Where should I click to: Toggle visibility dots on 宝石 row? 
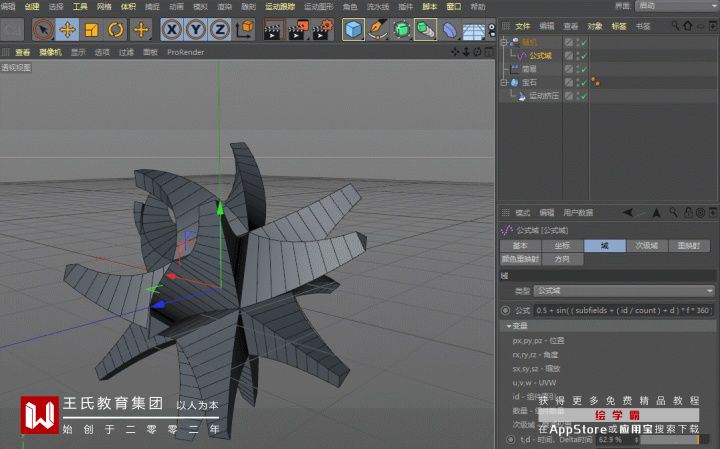click(577, 82)
